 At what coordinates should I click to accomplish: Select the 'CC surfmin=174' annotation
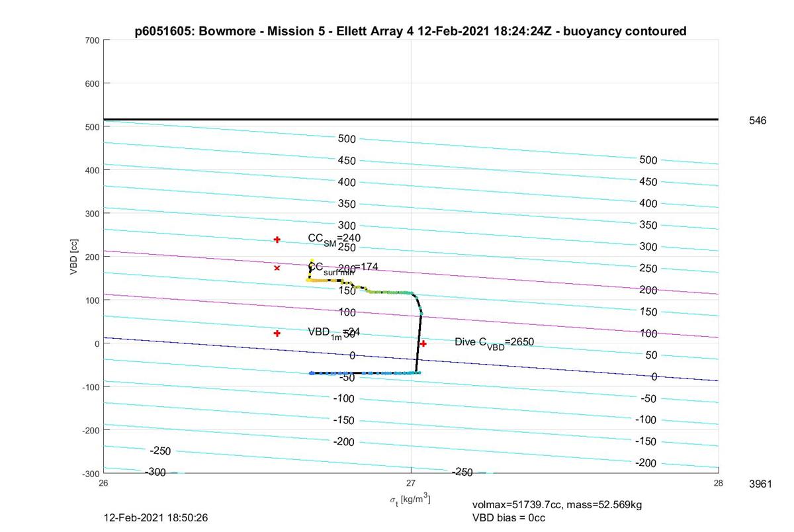343,267
